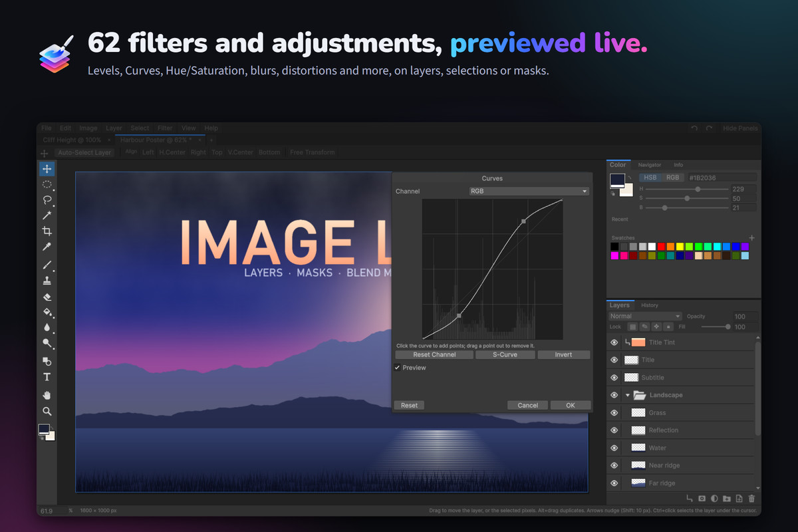The width and height of the screenshot is (798, 532).
Task: Click the Hue slider handle
Action: click(x=698, y=190)
